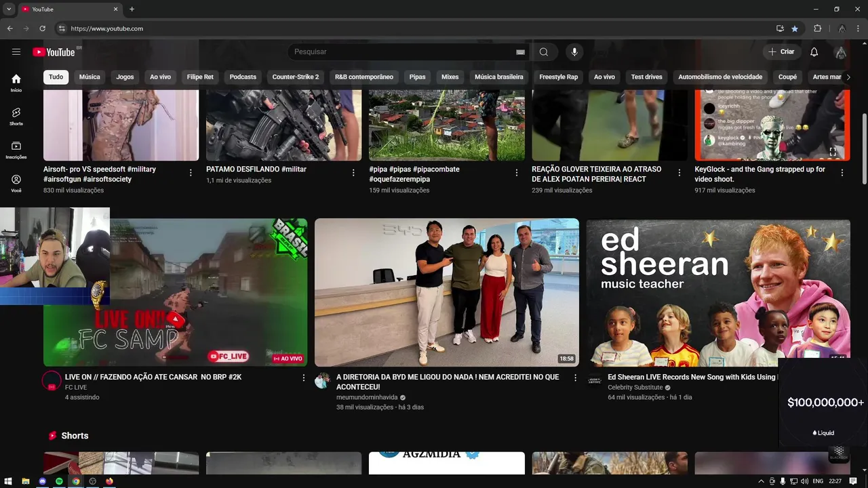View site information icon in address bar

pyautogui.click(x=62, y=28)
